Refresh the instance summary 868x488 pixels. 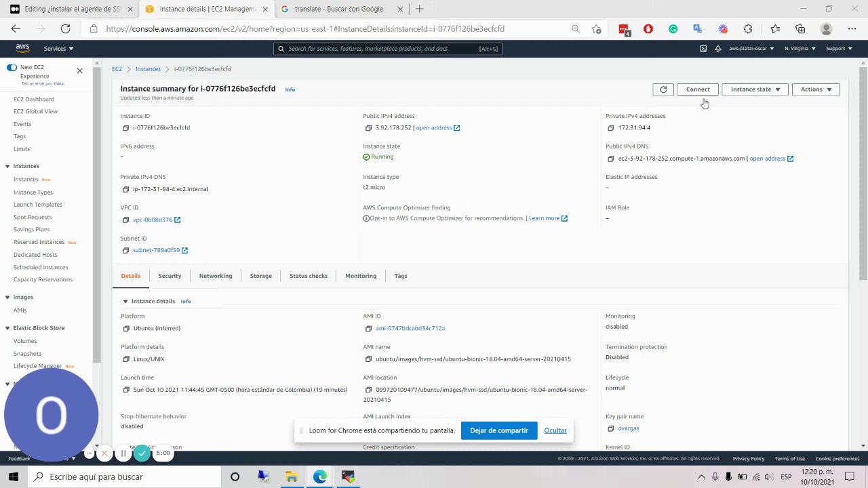click(x=663, y=89)
